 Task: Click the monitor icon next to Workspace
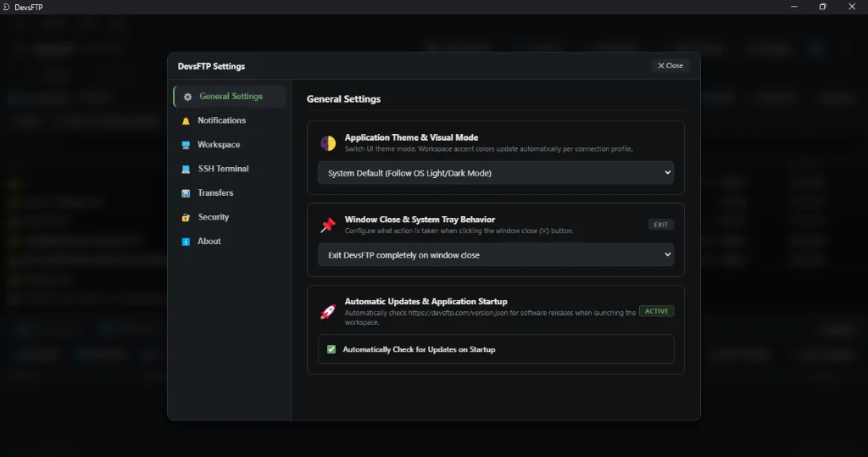186,145
